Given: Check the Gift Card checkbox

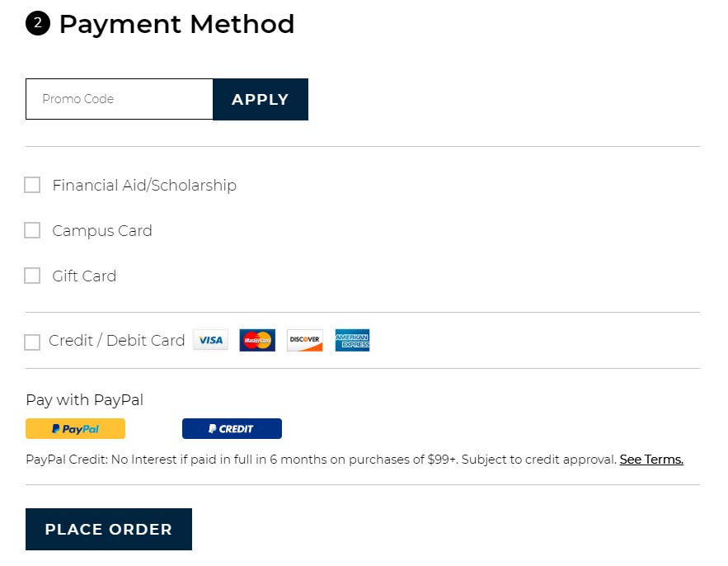Looking at the screenshot, I should (32, 276).
